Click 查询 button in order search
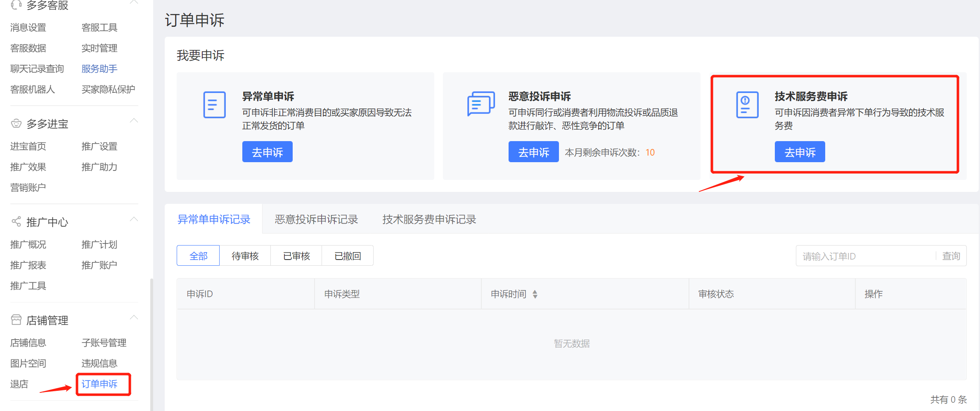980x411 pixels. coord(951,256)
